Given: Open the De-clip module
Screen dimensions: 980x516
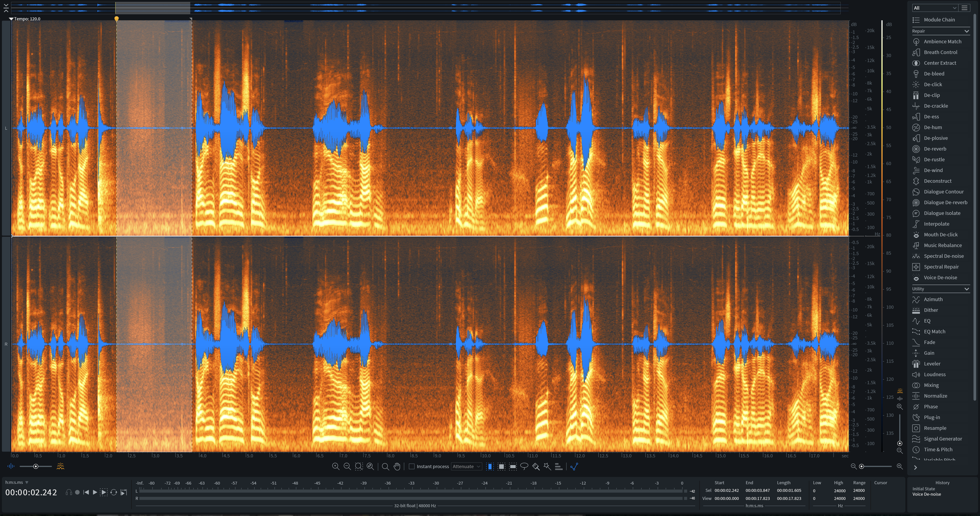Looking at the screenshot, I should (941, 95).
